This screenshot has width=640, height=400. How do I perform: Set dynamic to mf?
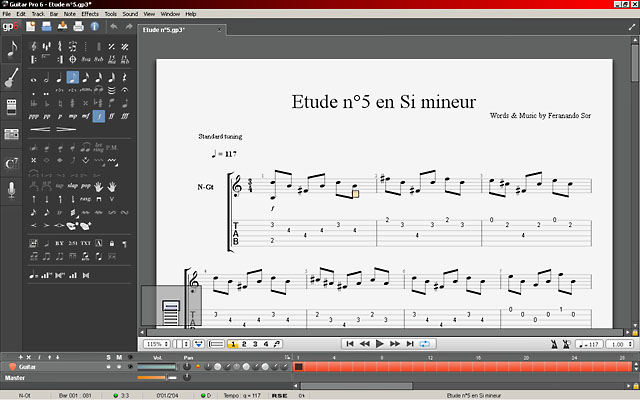click(x=86, y=116)
